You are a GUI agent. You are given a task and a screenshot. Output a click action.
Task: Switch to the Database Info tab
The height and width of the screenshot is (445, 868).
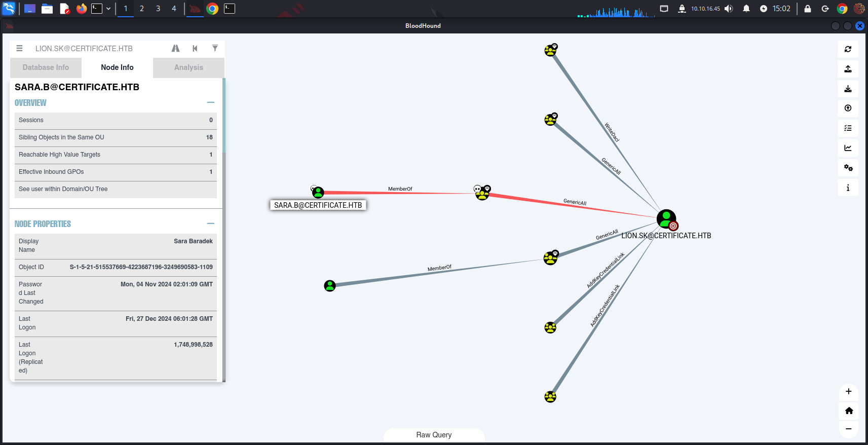pos(46,67)
